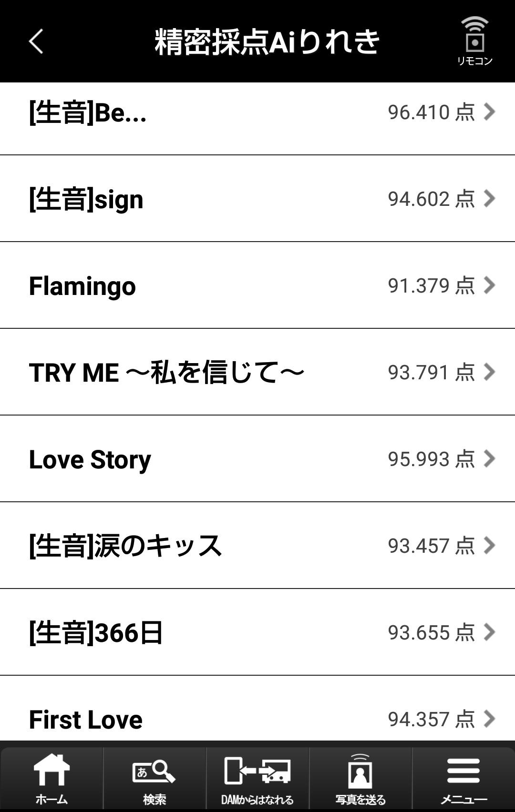The image size is (515, 812).
Task: Tap the ホーム home icon
Action: click(51, 778)
